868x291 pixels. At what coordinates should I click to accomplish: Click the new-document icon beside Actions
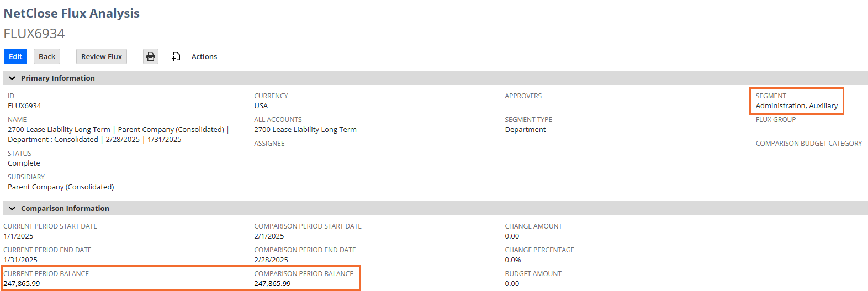click(x=176, y=56)
